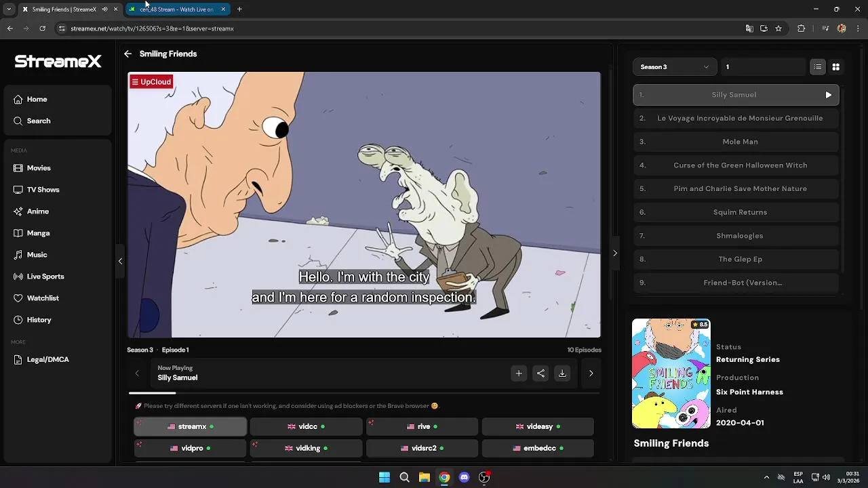Choose the vidking server
Image resolution: width=868 pixels, height=488 pixels.
[307, 449]
